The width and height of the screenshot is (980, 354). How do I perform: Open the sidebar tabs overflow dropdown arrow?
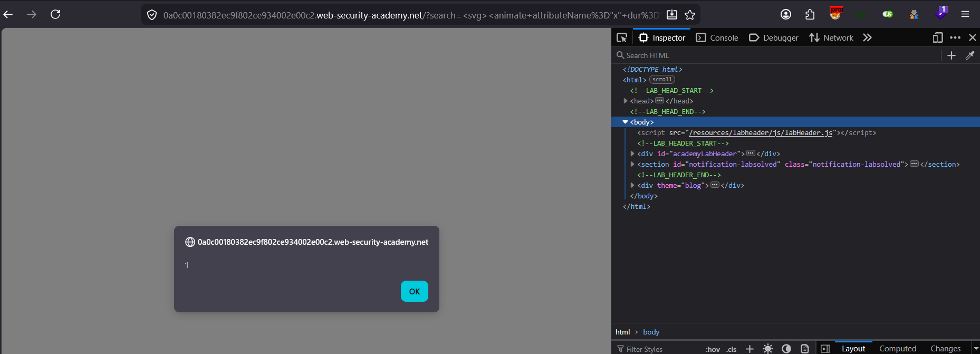tap(975, 349)
